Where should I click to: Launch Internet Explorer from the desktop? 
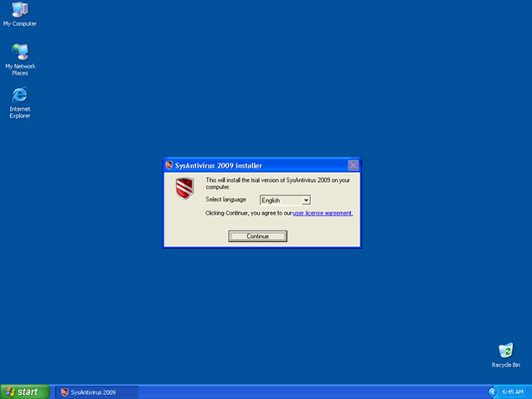pos(19,95)
